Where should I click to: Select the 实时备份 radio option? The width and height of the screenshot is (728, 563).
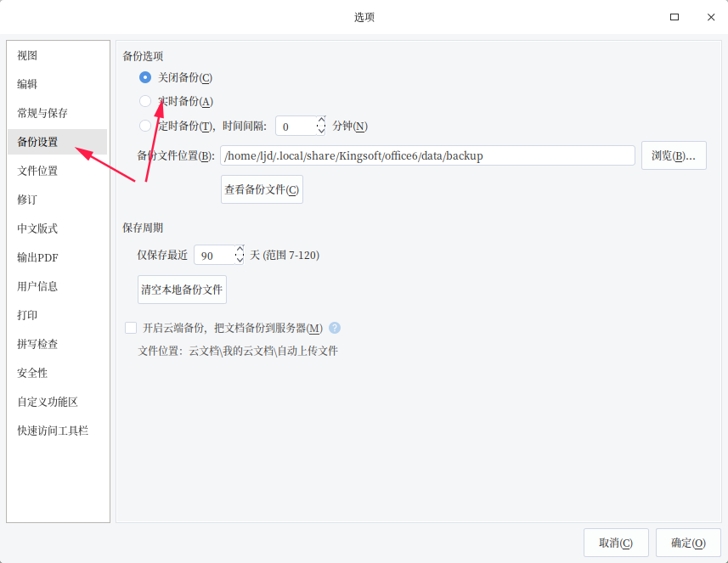(x=145, y=101)
